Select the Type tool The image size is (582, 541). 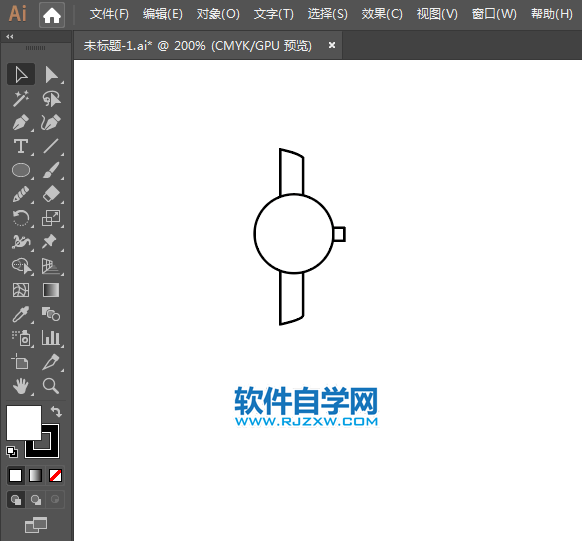coord(21,146)
